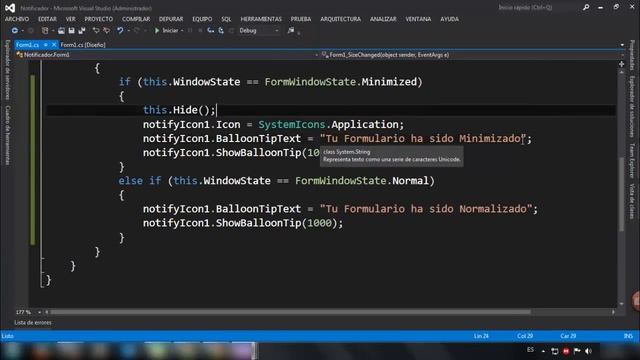This screenshot has height=360, width=640.
Task: Click the New Project toolbar icon
Action: pos(45,31)
